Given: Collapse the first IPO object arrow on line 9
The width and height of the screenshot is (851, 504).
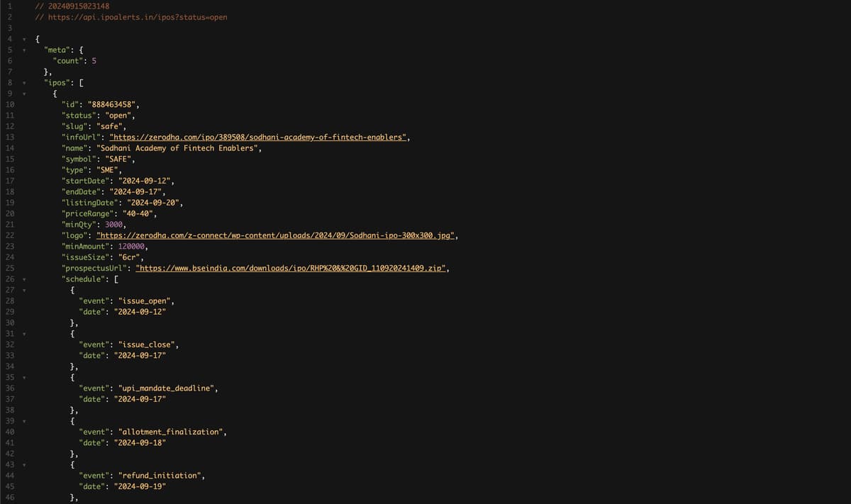Looking at the screenshot, I should pyautogui.click(x=23, y=94).
